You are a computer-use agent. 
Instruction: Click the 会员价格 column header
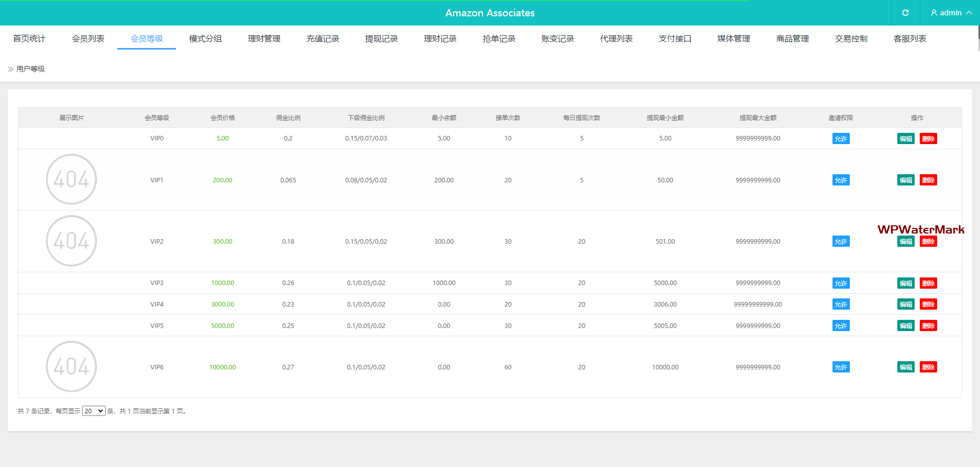coord(223,118)
